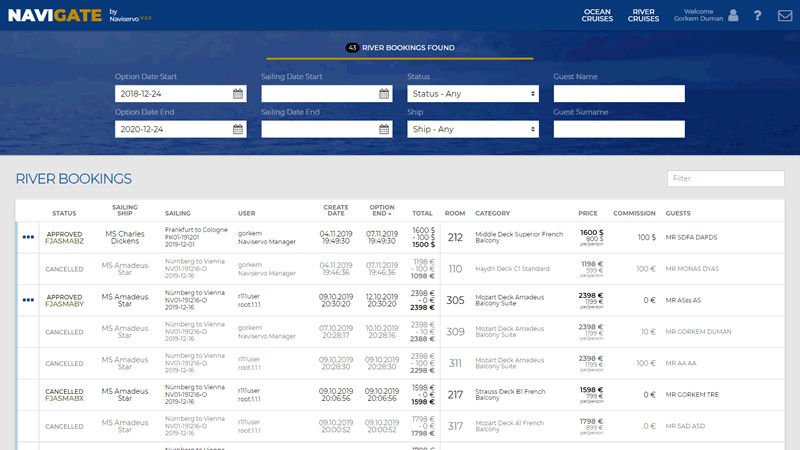Open calendar for Option Date End
This screenshot has width=800, height=450.
point(238,129)
